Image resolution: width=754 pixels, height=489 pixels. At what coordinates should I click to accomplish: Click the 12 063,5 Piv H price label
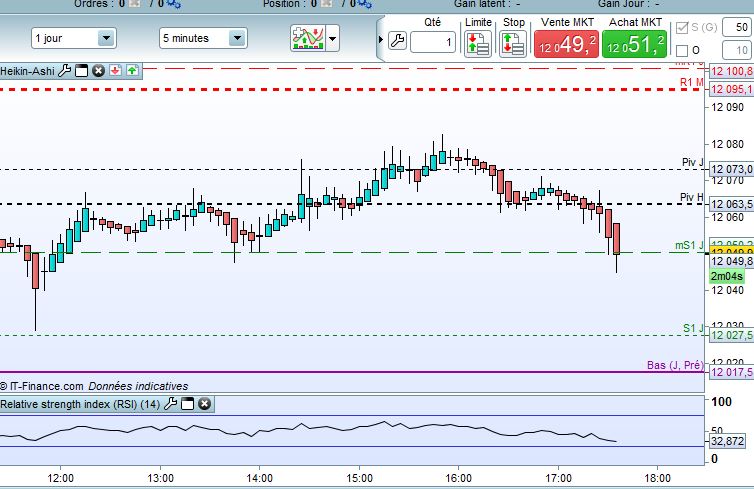point(731,204)
